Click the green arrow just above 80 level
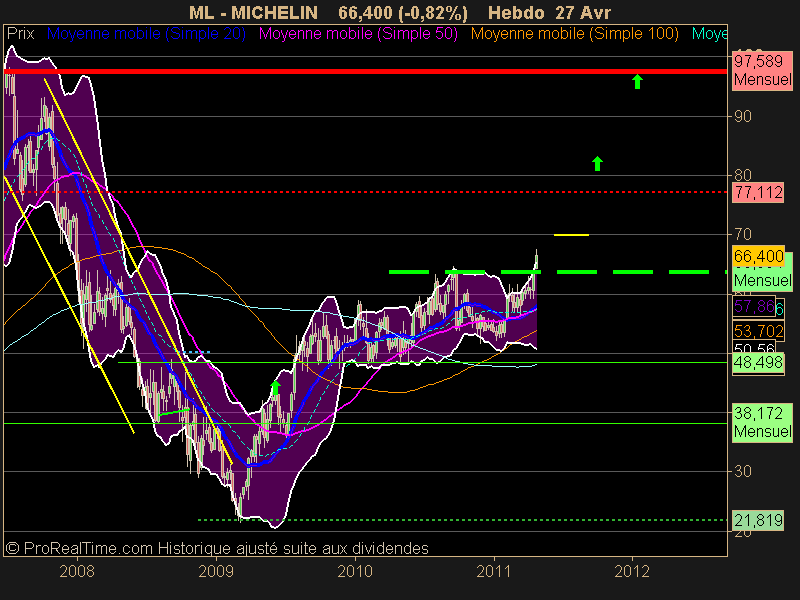The height and width of the screenshot is (600, 800). [x=597, y=163]
